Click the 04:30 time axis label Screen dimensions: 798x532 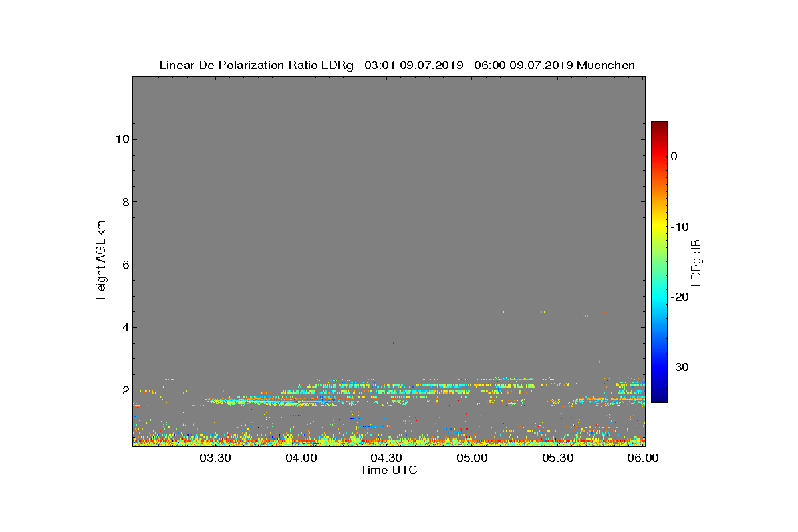[x=387, y=458]
